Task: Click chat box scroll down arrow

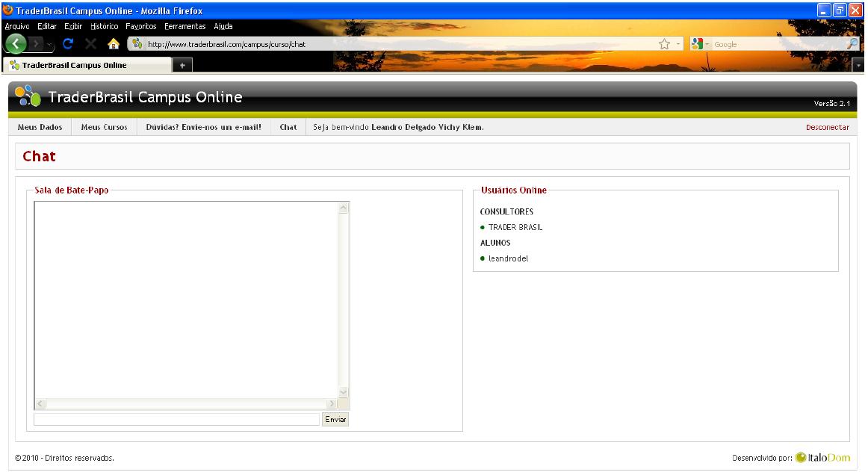Action: [343, 392]
